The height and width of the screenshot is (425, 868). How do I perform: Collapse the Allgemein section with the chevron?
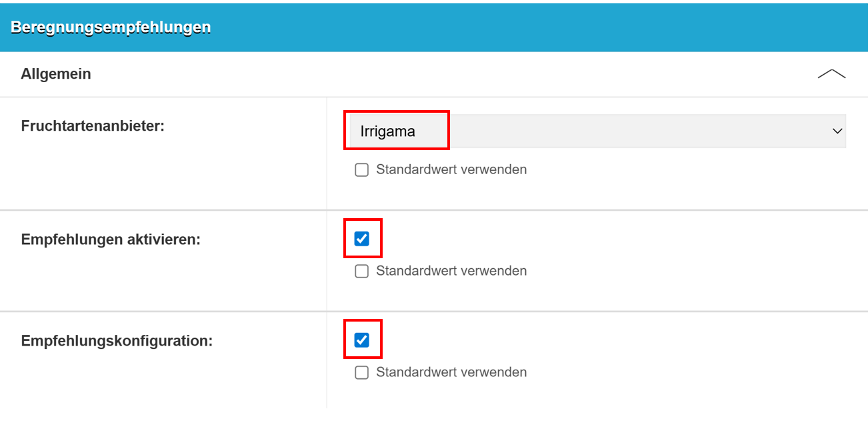coord(831,74)
